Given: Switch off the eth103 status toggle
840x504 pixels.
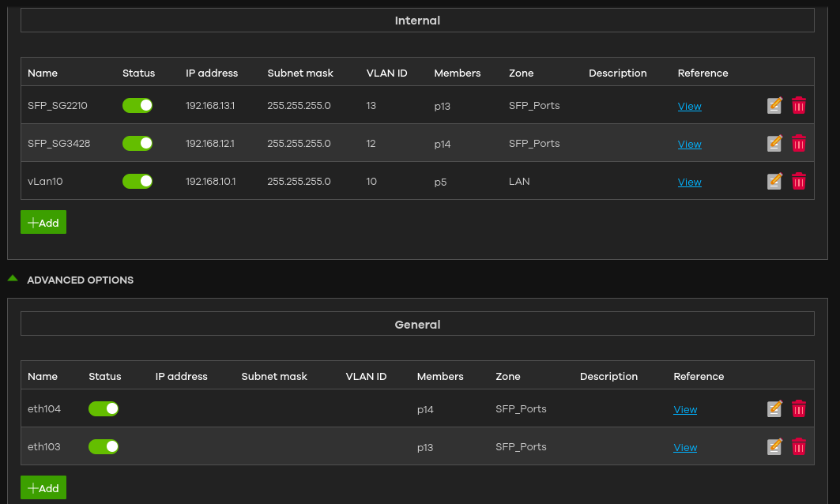Looking at the screenshot, I should coord(104,446).
